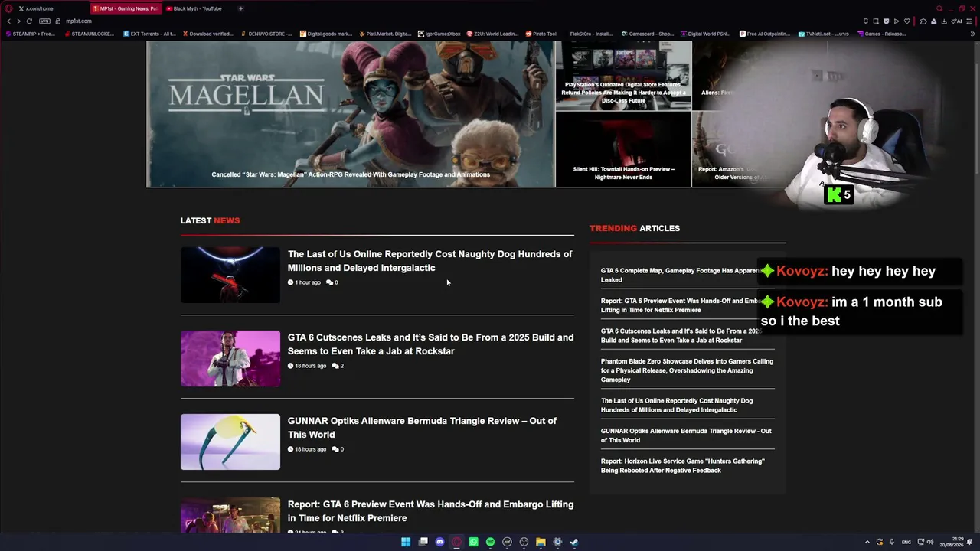The width and height of the screenshot is (980, 551).
Task: Open trending Horizon Live Service Game report
Action: click(683, 466)
